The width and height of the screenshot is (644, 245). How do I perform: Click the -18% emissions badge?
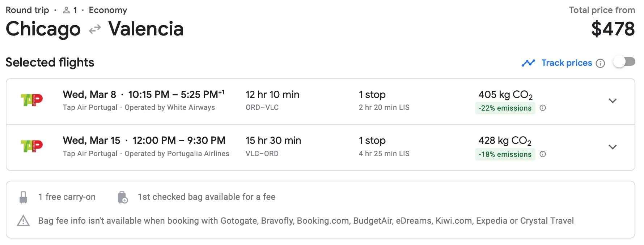click(505, 154)
